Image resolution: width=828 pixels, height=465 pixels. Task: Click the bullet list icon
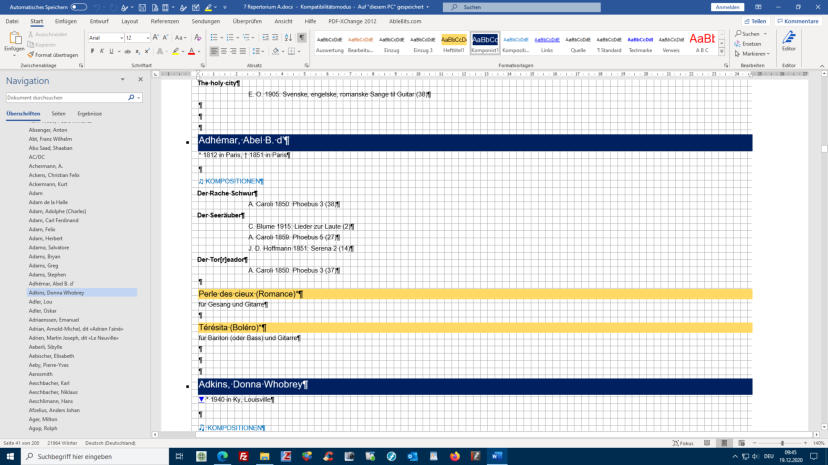[215, 38]
